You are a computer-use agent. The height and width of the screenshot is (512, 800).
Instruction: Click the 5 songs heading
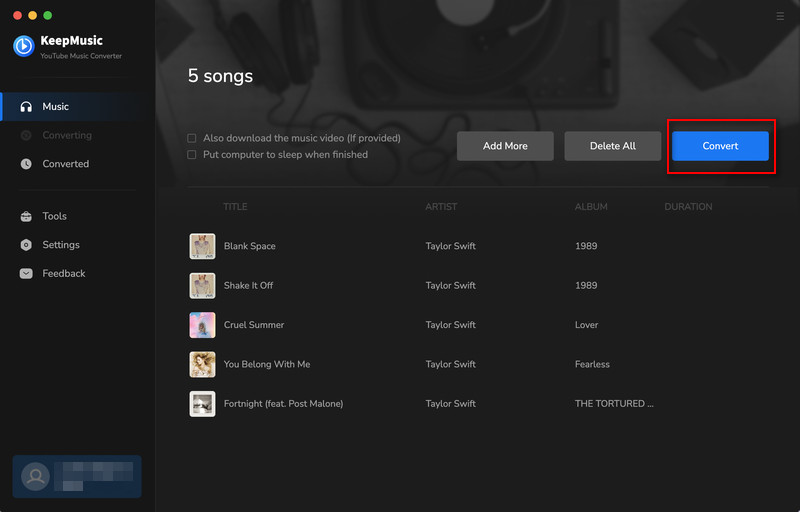coord(220,76)
